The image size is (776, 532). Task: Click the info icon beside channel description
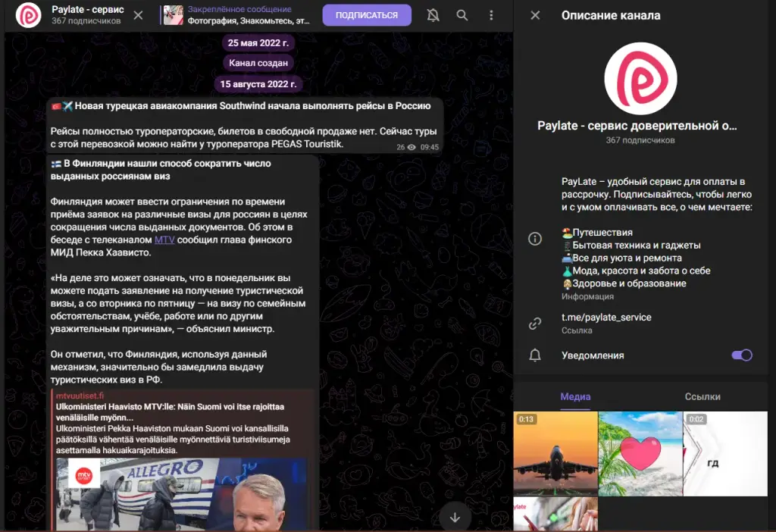coord(535,239)
